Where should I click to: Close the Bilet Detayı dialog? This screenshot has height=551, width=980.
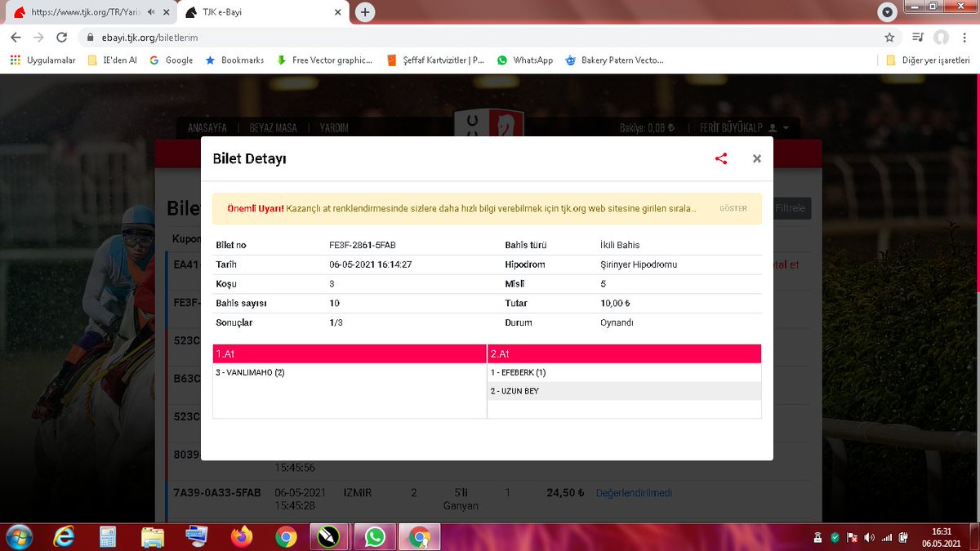point(757,159)
